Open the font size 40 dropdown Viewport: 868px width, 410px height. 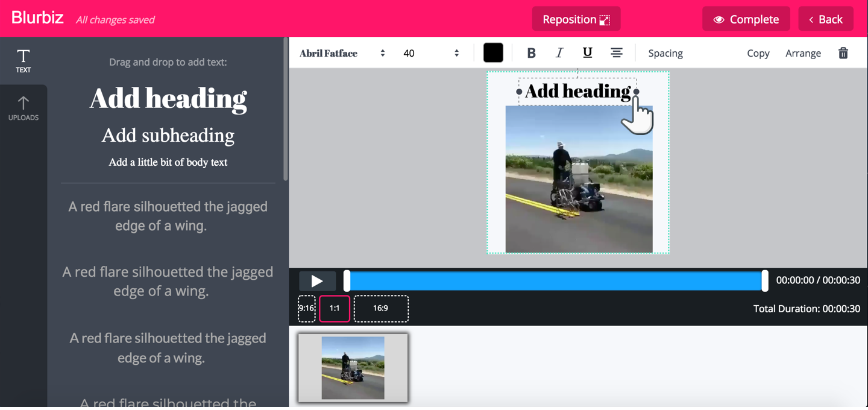tap(431, 53)
